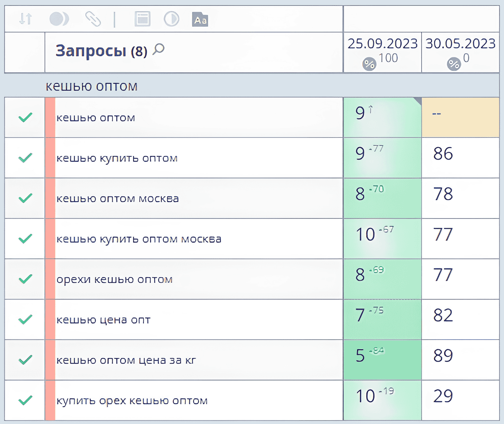Click the paperclip link icon

[x=93, y=19]
